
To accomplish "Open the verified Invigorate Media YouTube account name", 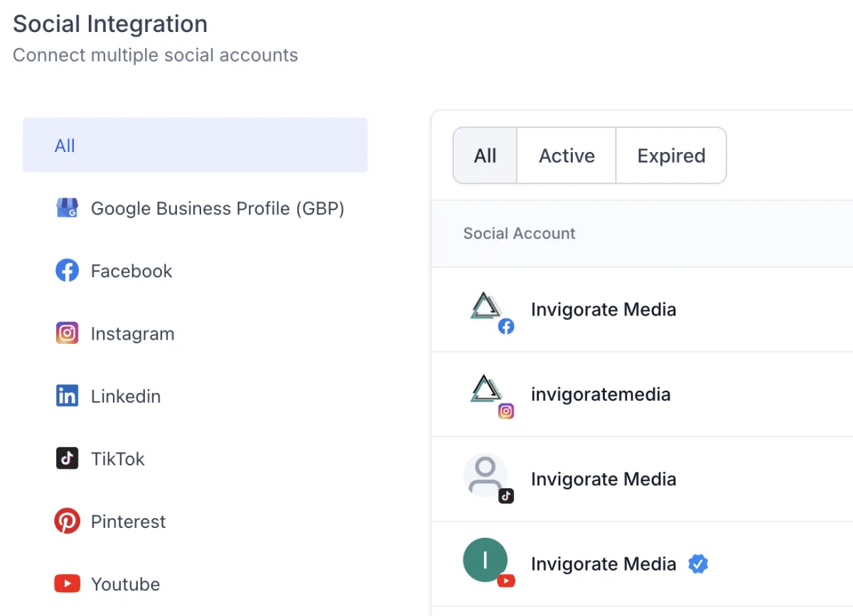I will [603, 564].
